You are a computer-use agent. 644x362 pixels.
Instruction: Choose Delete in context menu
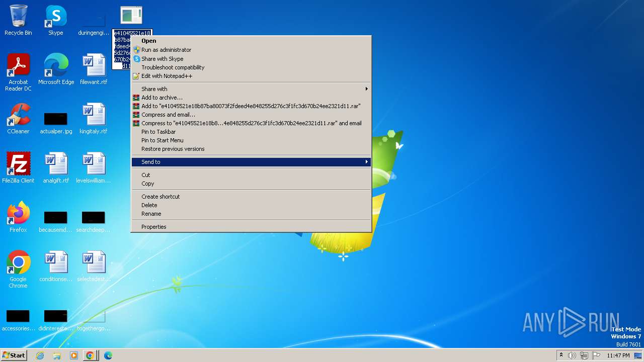[x=251, y=205]
